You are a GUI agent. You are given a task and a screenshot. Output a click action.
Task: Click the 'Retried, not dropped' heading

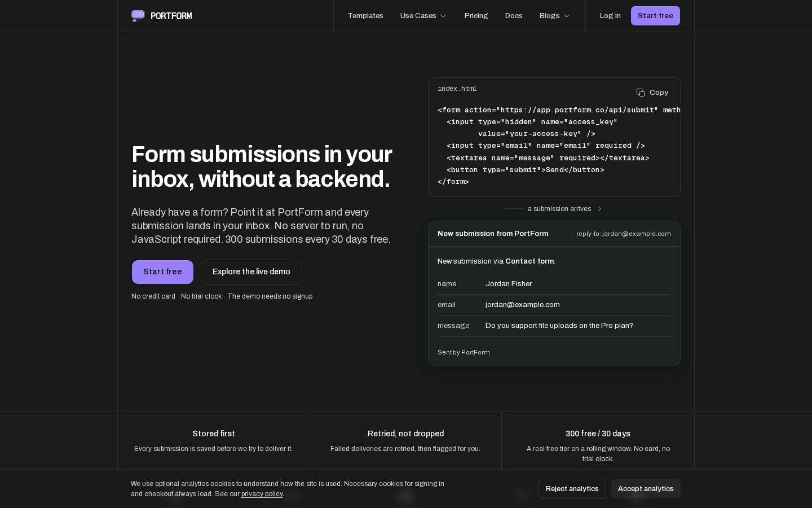(x=406, y=433)
